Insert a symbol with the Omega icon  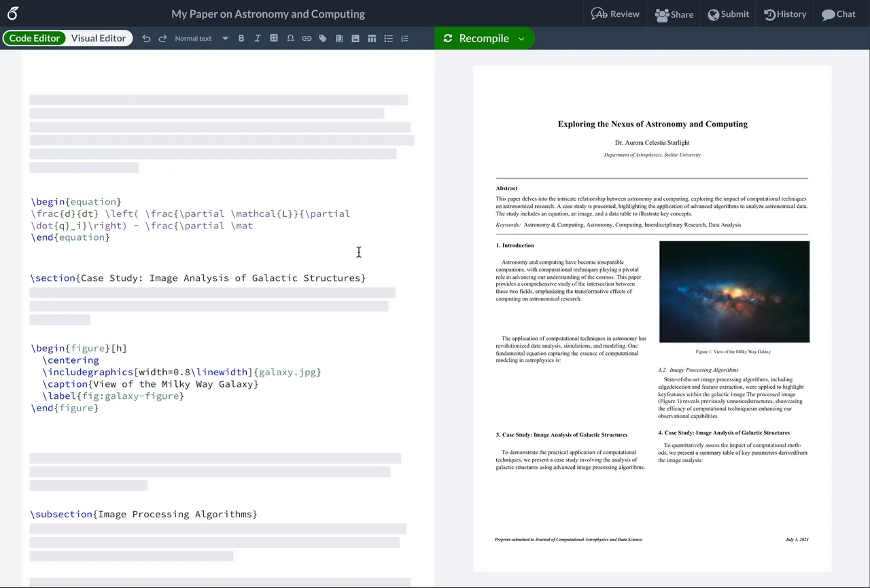tap(290, 39)
